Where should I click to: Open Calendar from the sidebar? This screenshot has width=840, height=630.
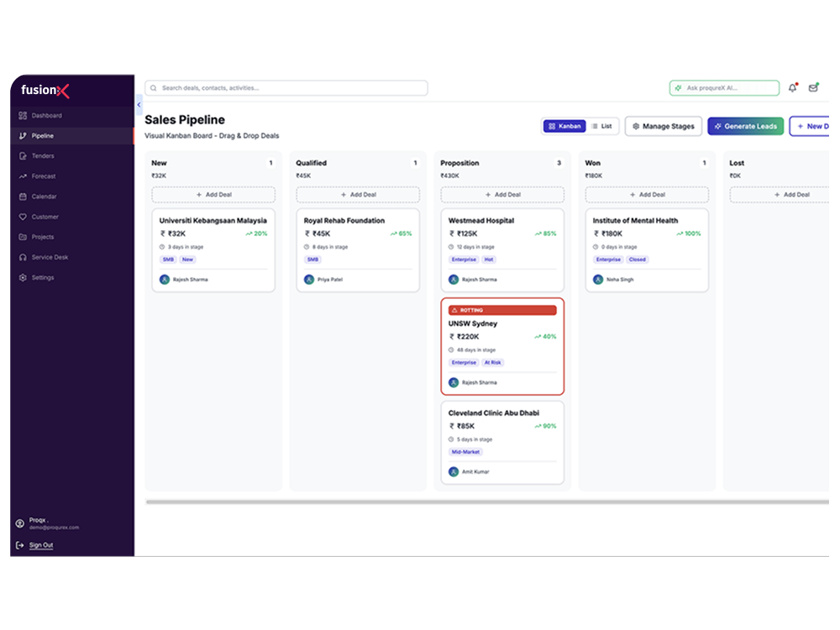pyautogui.click(x=71, y=197)
